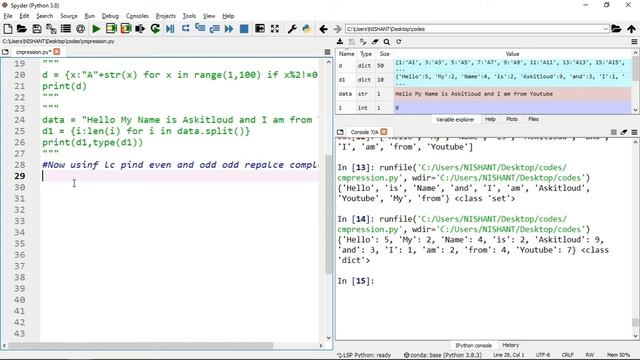Click the Run current cell icon

(x=111, y=29)
